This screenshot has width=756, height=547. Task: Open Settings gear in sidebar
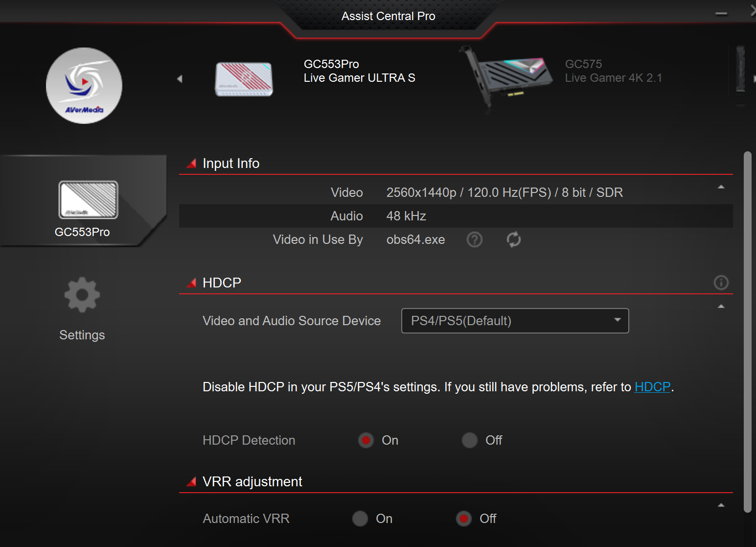82,295
